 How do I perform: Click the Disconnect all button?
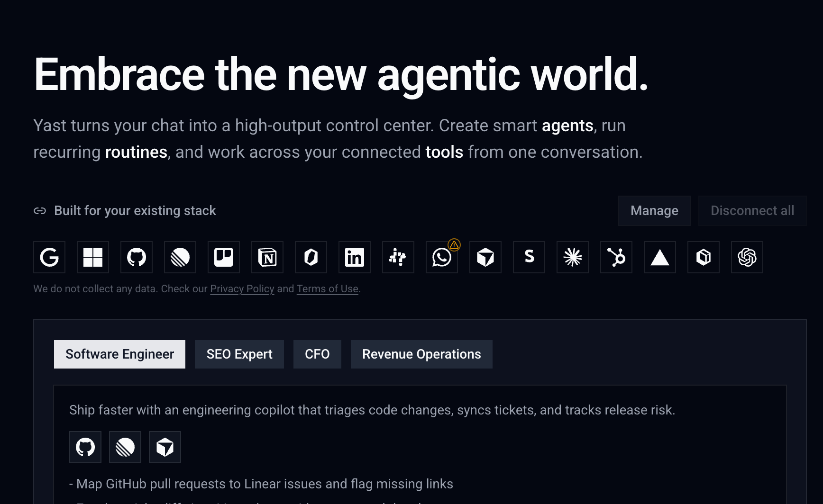[x=752, y=211]
